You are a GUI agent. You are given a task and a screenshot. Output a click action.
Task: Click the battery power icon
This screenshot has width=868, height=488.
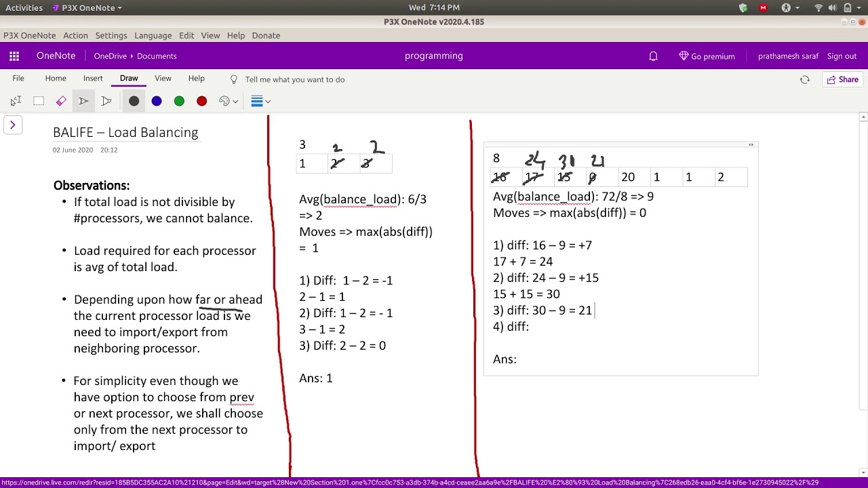(x=848, y=7)
